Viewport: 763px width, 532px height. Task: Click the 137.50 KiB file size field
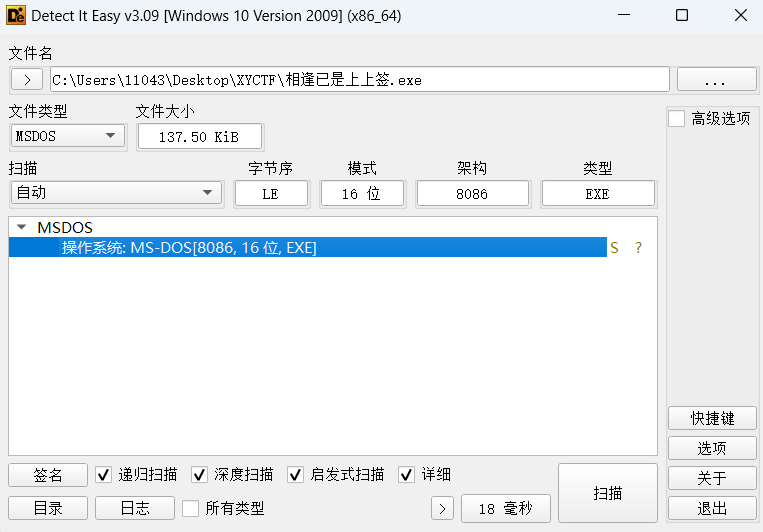pyautogui.click(x=200, y=137)
